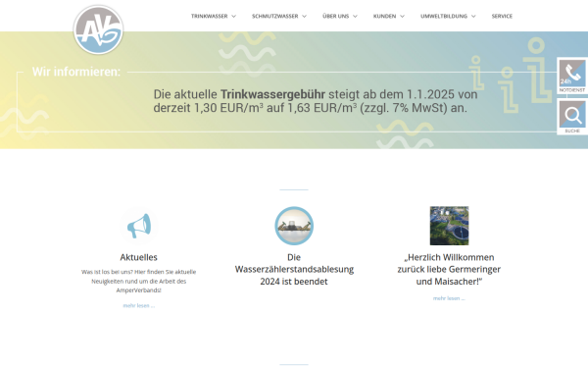Open the Aktuelles heading
Viewport: 588px width, 368px height.
139,257
